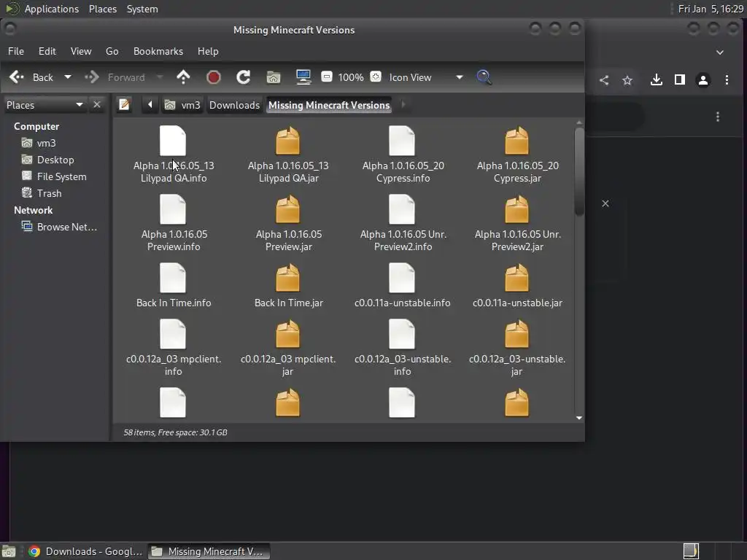This screenshot has height=560, width=747.
Task: Select Alpha 1.0.16.05 Unr. Preview2.info file
Action: tap(403, 223)
